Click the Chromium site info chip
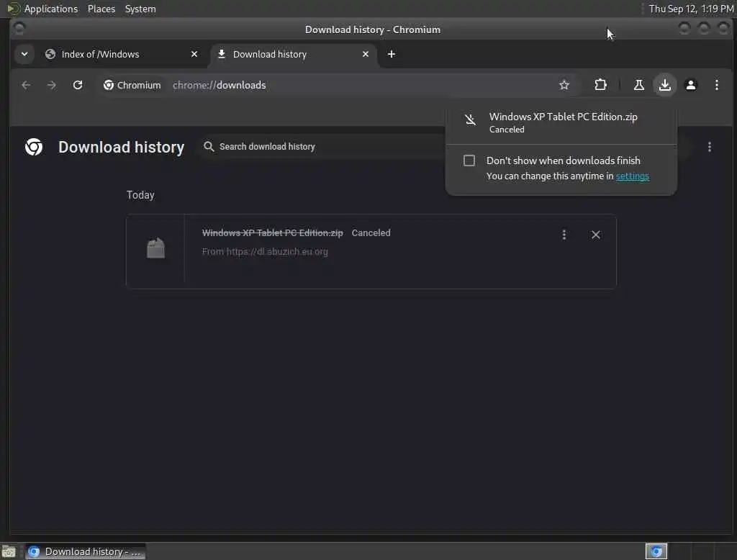737x560 pixels. click(132, 85)
